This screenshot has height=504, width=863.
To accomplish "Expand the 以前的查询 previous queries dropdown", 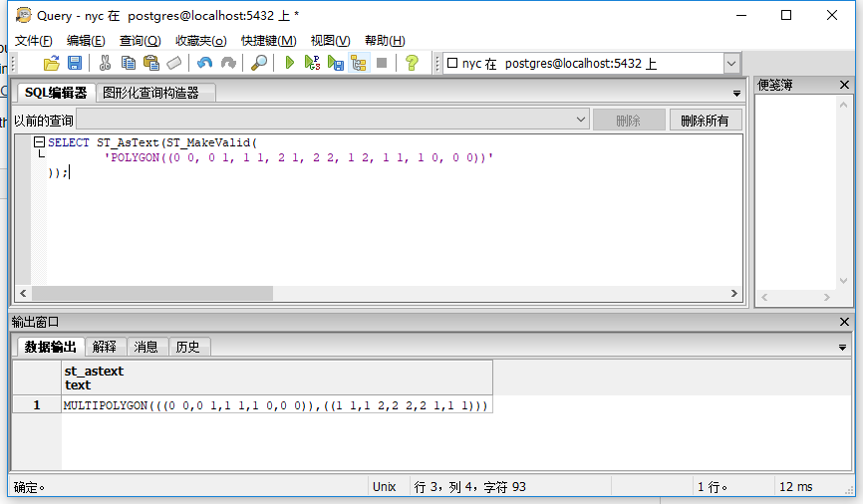I will (x=581, y=120).
